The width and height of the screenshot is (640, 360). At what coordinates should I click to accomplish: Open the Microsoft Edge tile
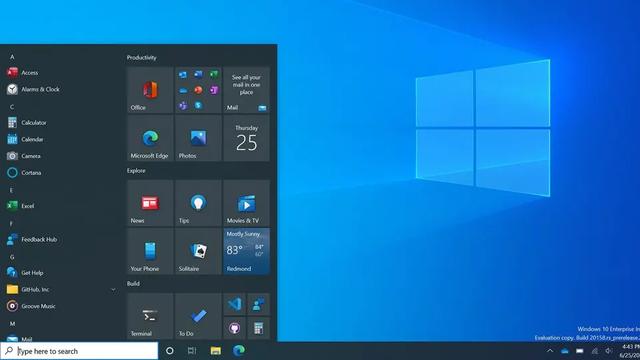pyautogui.click(x=150, y=138)
